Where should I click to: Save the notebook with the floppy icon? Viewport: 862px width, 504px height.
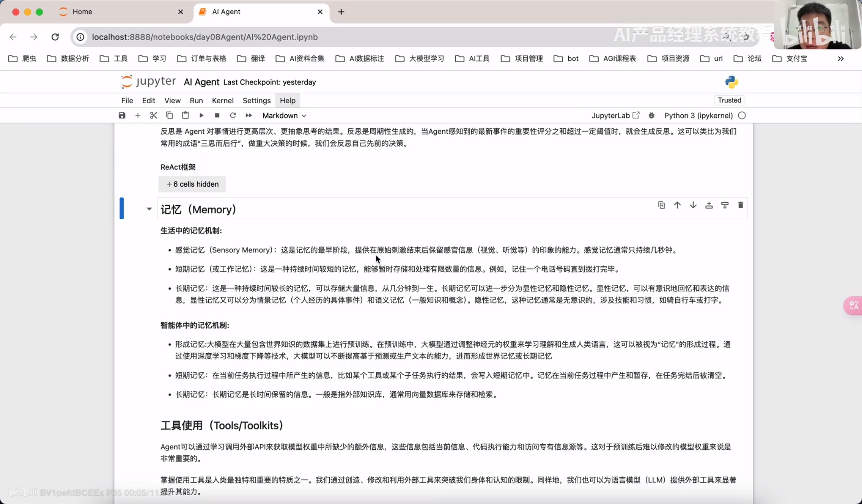[122, 116]
